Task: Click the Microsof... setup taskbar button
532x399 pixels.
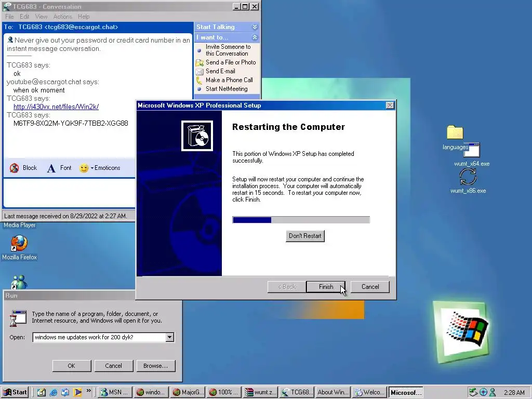Action: pyautogui.click(x=406, y=393)
